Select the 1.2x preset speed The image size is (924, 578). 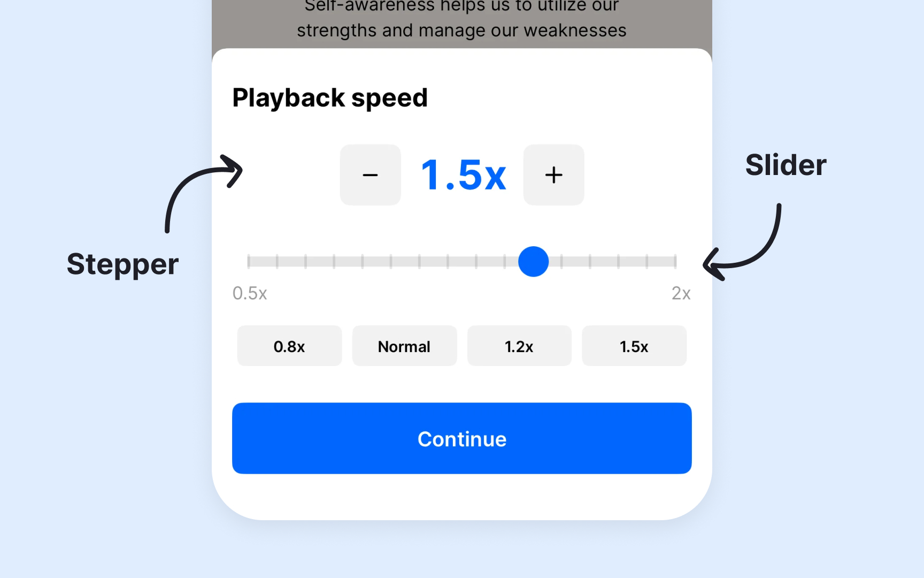(519, 346)
